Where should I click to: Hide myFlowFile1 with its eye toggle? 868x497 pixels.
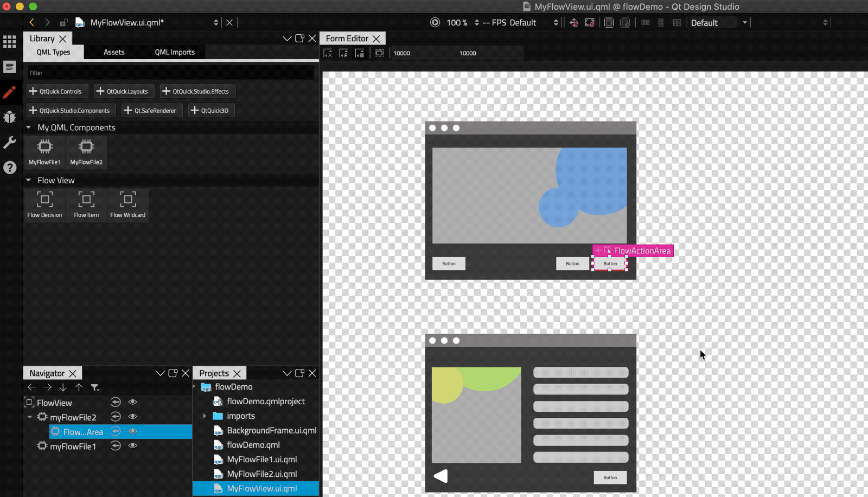(x=132, y=445)
